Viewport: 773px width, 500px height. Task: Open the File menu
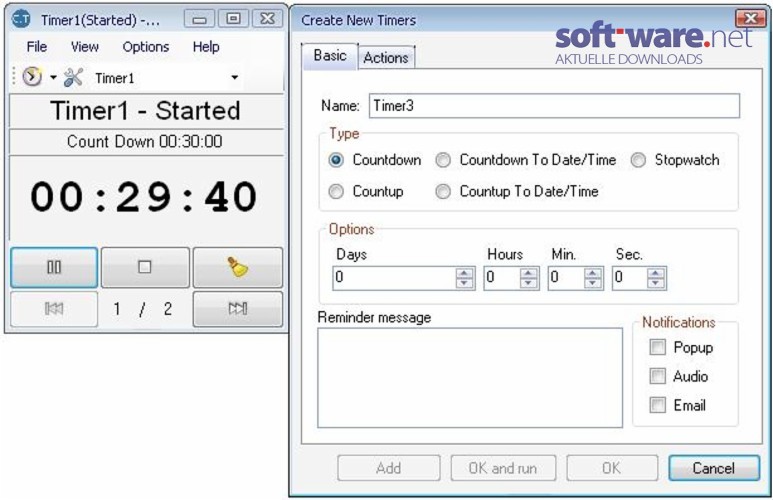click(36, 47)
